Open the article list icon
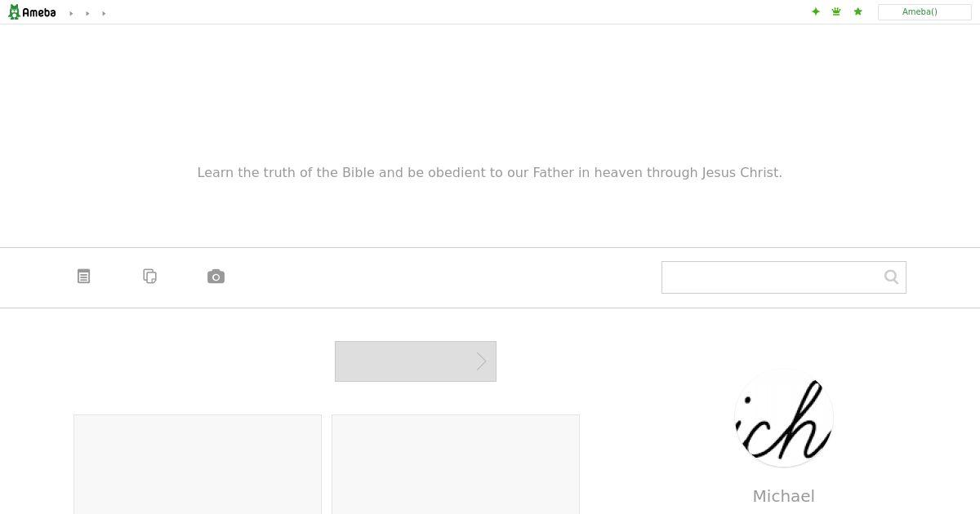This screenshot has width=980, height=514. [83, 277]
